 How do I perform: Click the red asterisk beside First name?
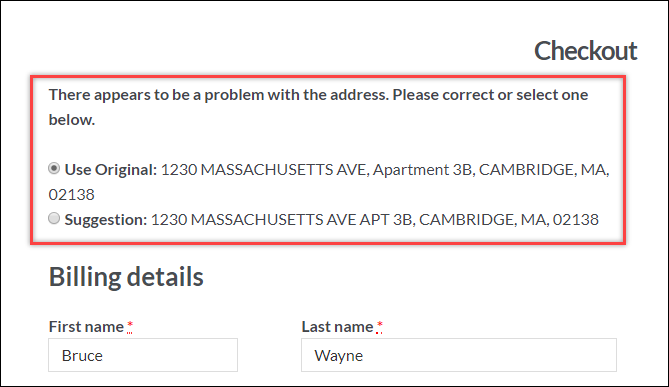[x=130, y=326]
